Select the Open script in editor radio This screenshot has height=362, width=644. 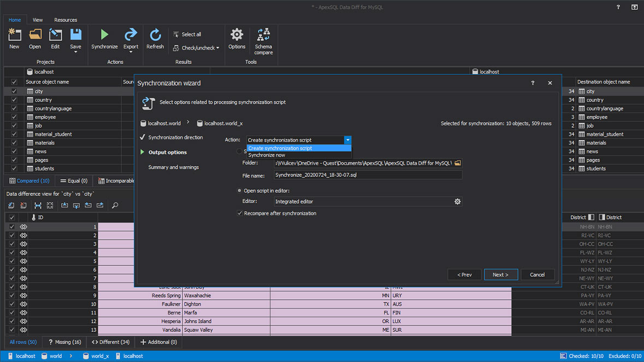(x=239, y=191)
